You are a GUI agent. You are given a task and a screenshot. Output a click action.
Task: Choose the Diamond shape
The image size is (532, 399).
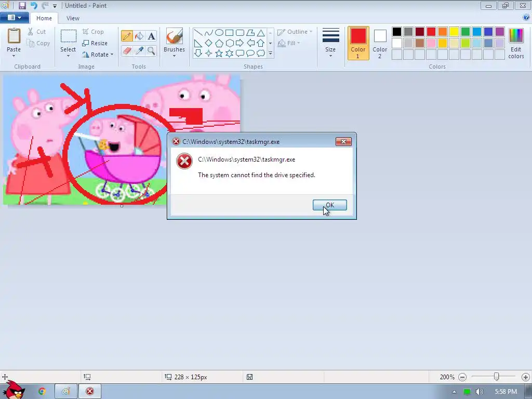pyautogui.click(x=209, y=43)
